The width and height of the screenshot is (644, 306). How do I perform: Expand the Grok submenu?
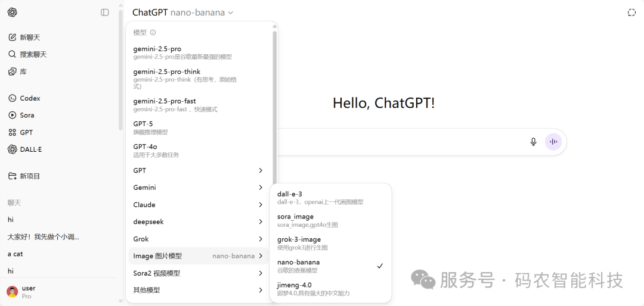point(199,239)
